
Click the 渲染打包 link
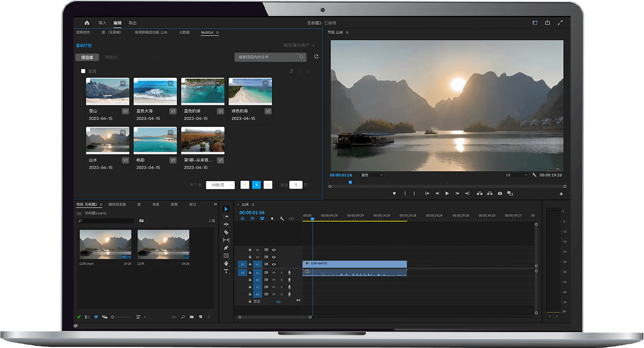pyautogui.click(x=83, y=46)
